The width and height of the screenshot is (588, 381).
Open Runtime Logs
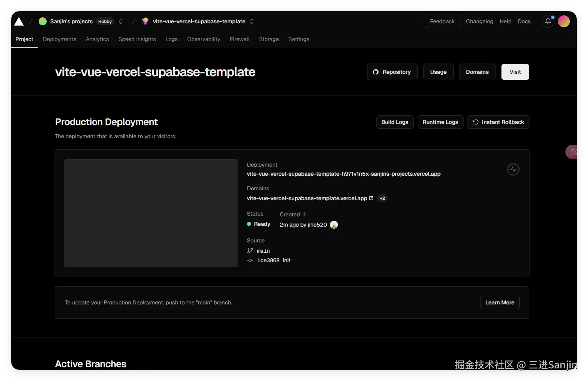click(x=440, y=122)
